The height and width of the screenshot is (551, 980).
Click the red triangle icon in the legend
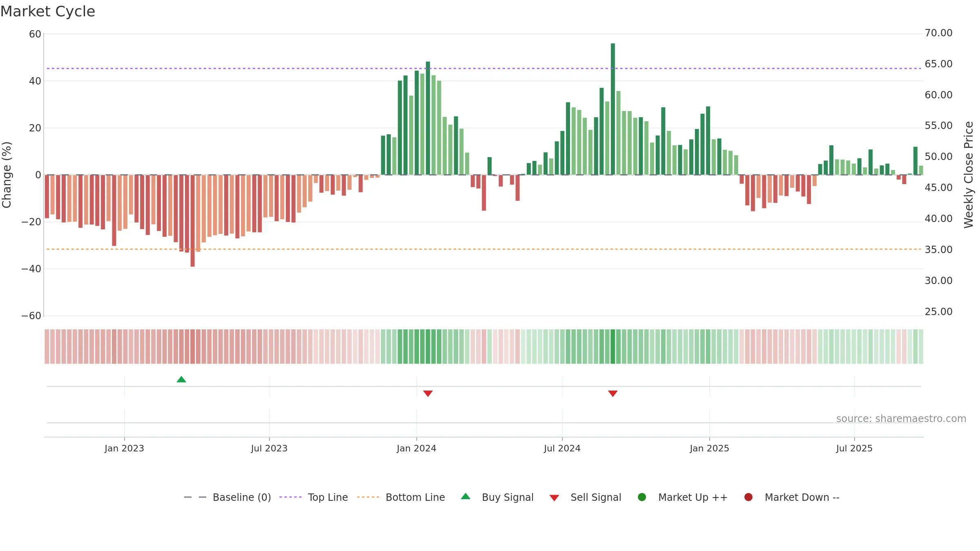point(554,498)
